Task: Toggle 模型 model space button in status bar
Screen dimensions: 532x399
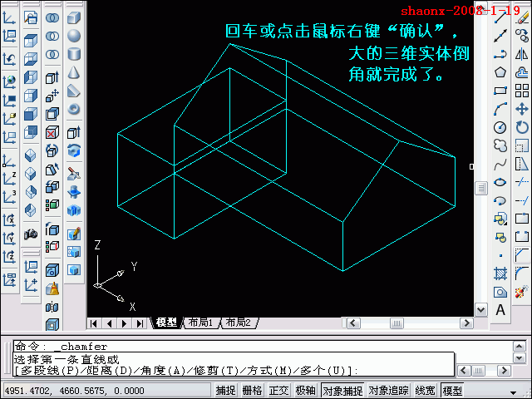Action: pyautogui.click(x=452, y=391)
